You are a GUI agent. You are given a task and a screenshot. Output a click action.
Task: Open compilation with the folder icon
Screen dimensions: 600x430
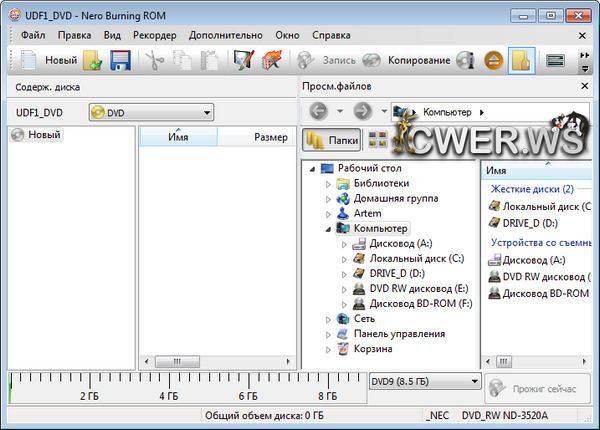[x=92, y=60]
